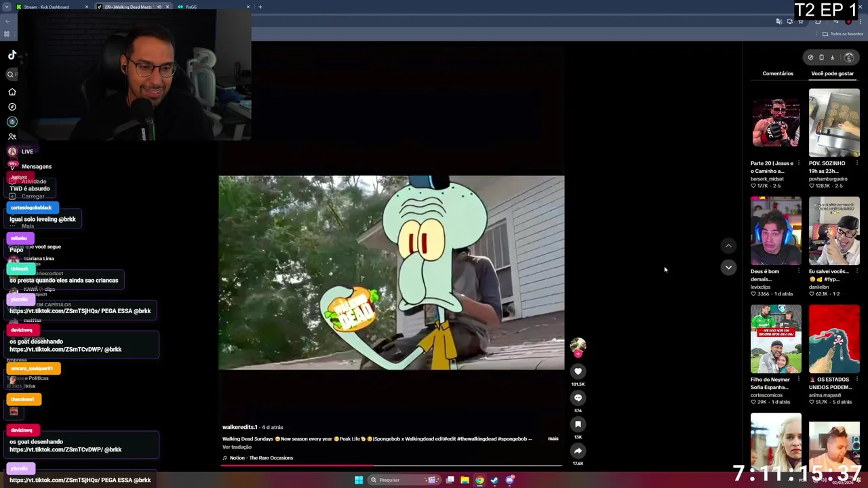Share the video with the arrow icon
Viewport: 868px width, 488px height.
point(578,451)
